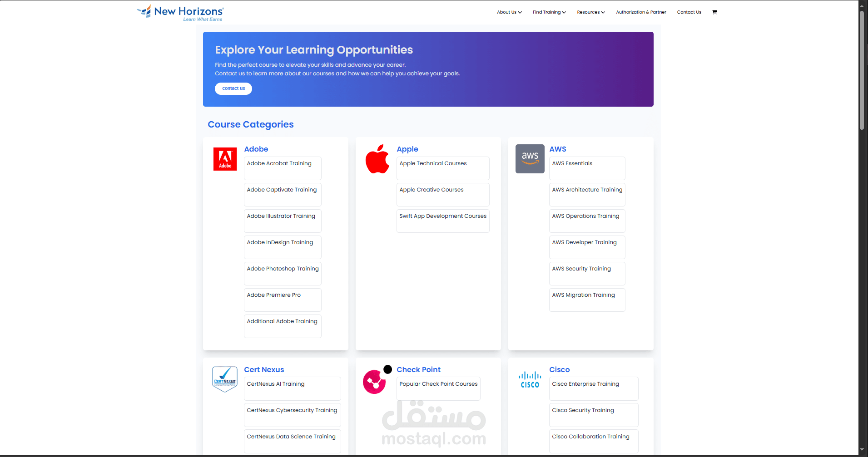Open the shopping cart icon
This screenshot has height=457, width=868.
pyautogui.click(x=714, y=12)
